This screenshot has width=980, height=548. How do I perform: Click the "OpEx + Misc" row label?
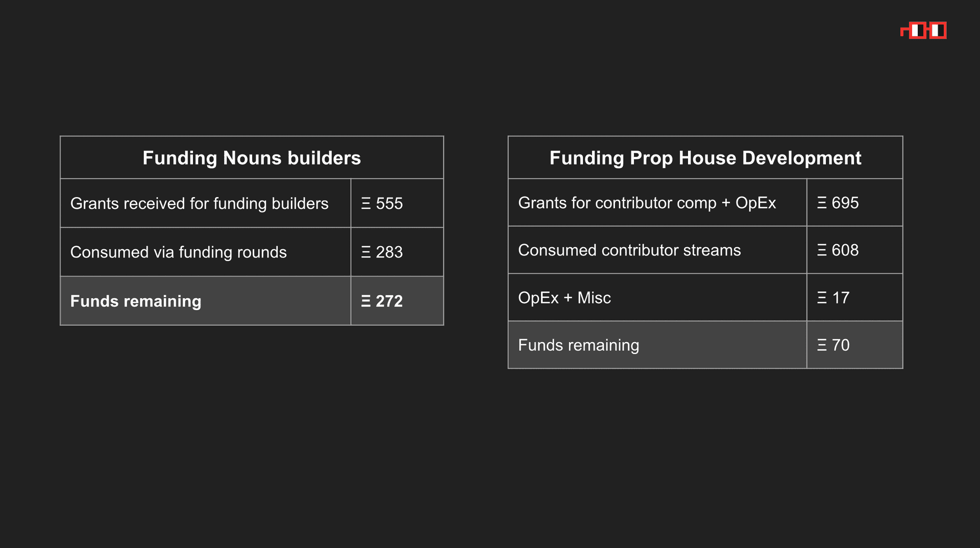point(564,298)
